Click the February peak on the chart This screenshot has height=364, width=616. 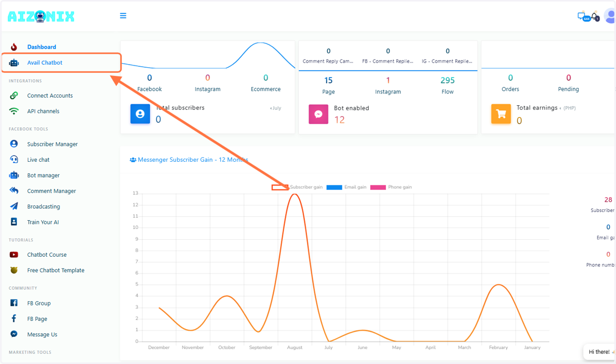(498, 285)
